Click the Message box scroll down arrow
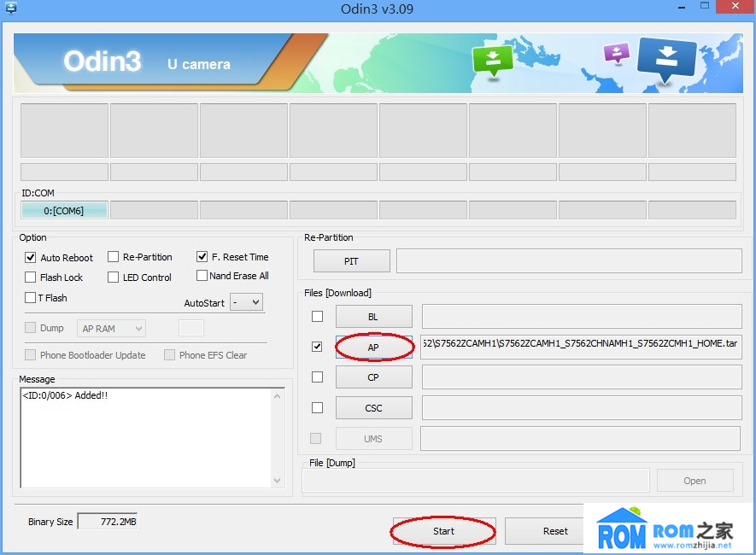The width and height of the screenshot is (756, 555). tap(278, 481)
